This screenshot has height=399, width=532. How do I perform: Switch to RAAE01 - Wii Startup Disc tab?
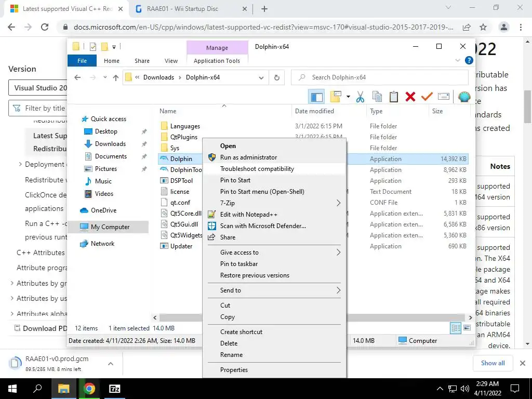pos(191,9)
